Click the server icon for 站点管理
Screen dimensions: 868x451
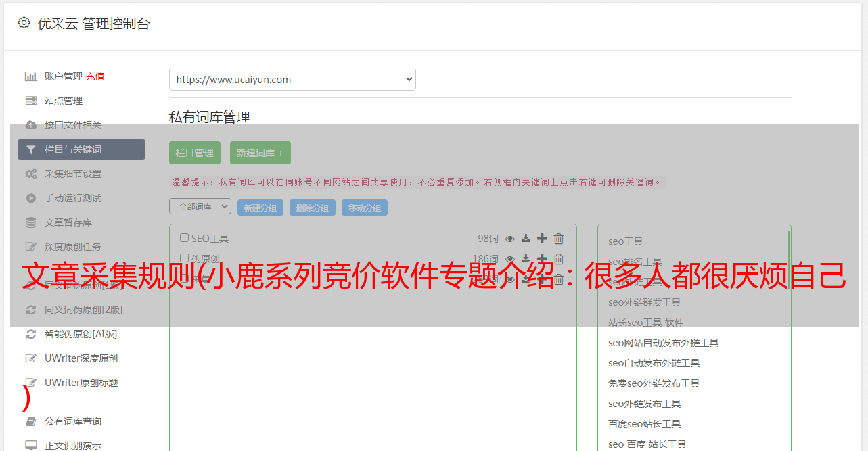pos(30,101)
